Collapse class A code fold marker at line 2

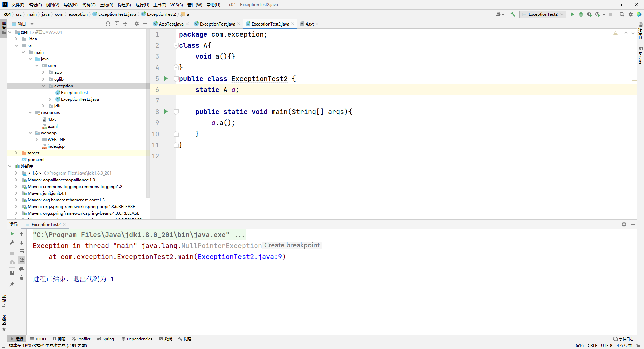click(x=176, y=45)
